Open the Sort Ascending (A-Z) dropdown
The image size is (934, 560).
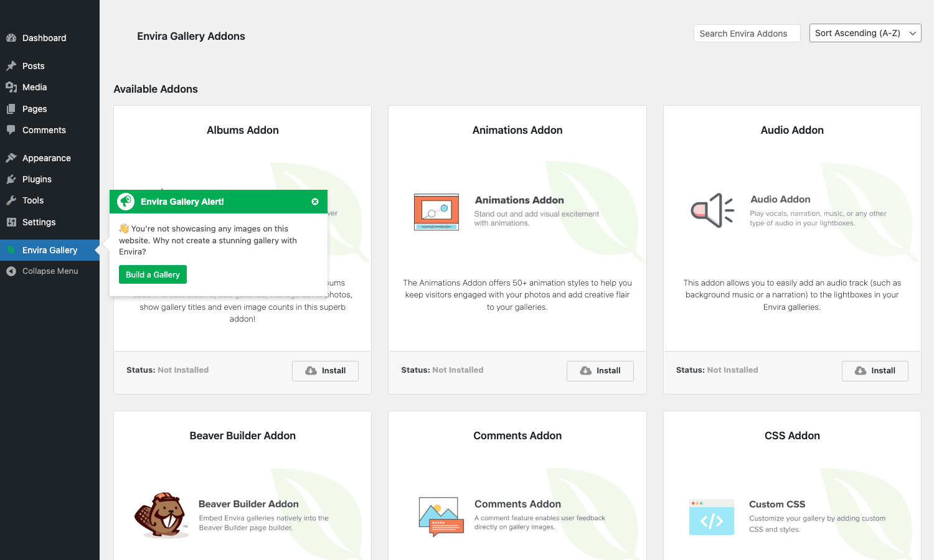865,33
